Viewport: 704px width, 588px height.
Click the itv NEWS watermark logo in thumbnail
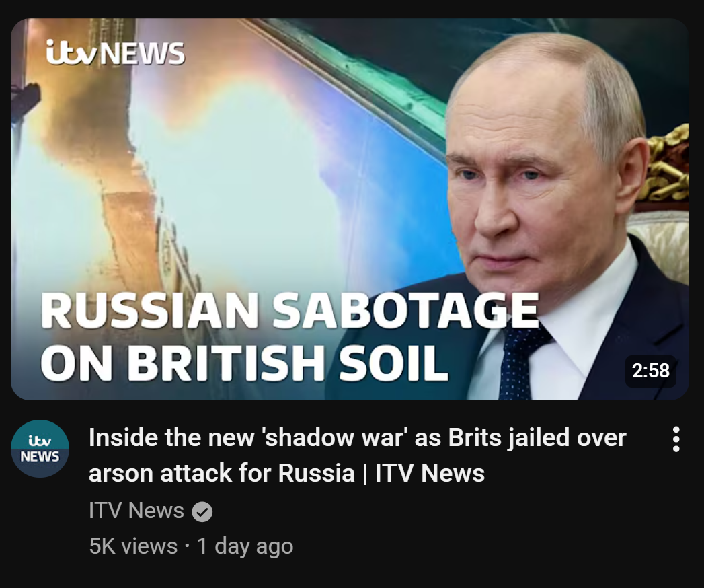[x=115, y=53]
